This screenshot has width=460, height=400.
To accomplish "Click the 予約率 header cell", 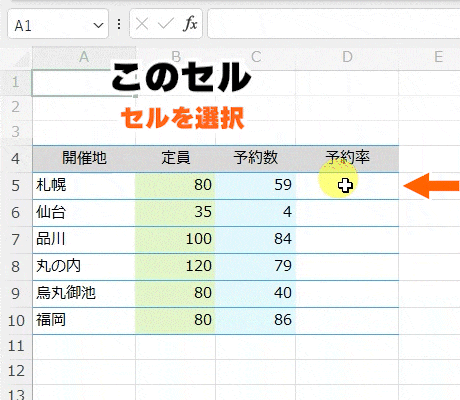I will click(x=347, y=159).
